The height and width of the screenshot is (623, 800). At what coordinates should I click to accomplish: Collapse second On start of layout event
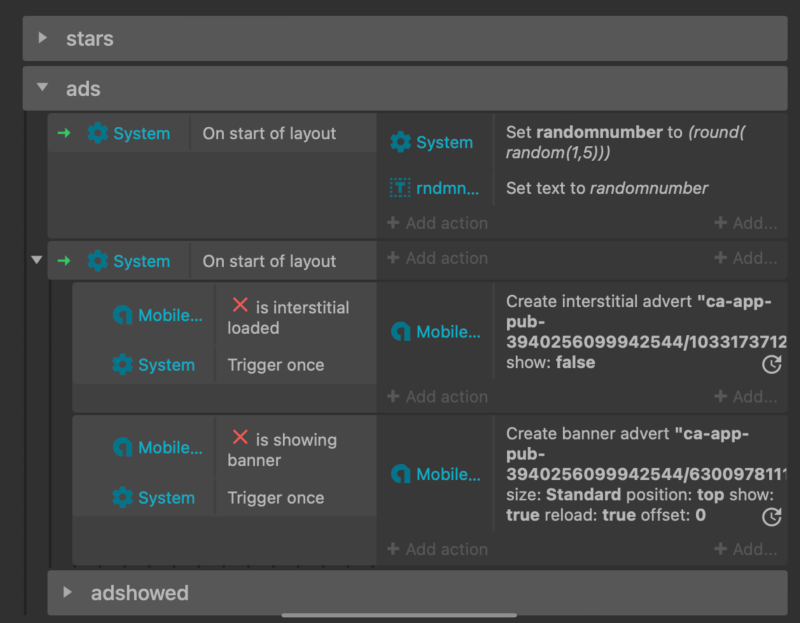tap(37, 260)
